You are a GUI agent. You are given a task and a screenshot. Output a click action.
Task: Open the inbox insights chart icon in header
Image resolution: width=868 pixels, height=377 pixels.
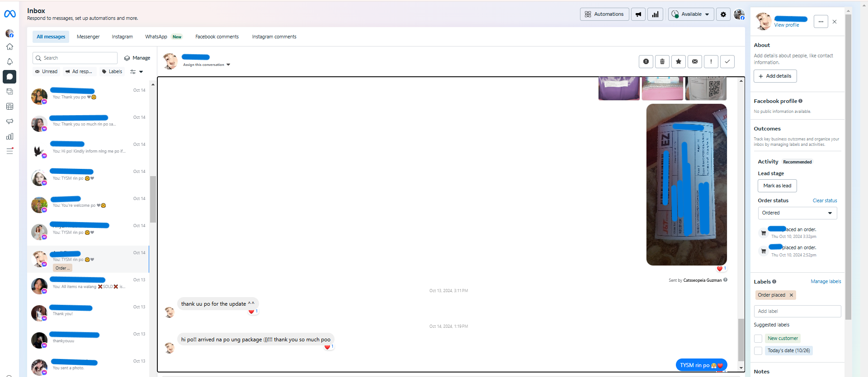coord(655,14)
